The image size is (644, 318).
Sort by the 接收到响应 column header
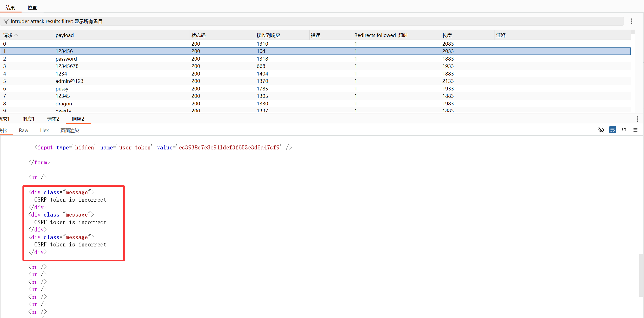282,35
